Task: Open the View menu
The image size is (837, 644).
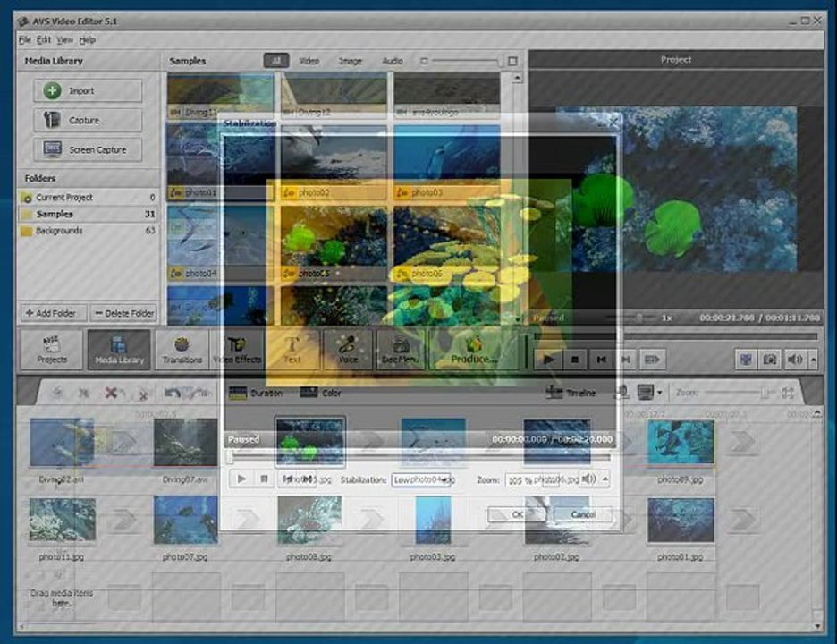Action: [64, 40]
